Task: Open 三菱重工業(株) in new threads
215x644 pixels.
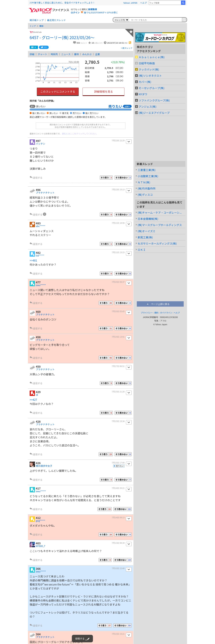Action: (x=147, y=170)
